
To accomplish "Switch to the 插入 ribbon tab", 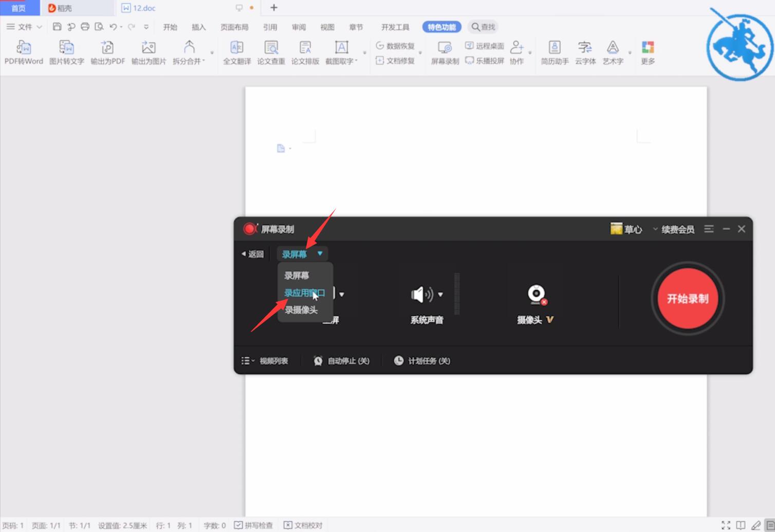I will pos(198,27).
